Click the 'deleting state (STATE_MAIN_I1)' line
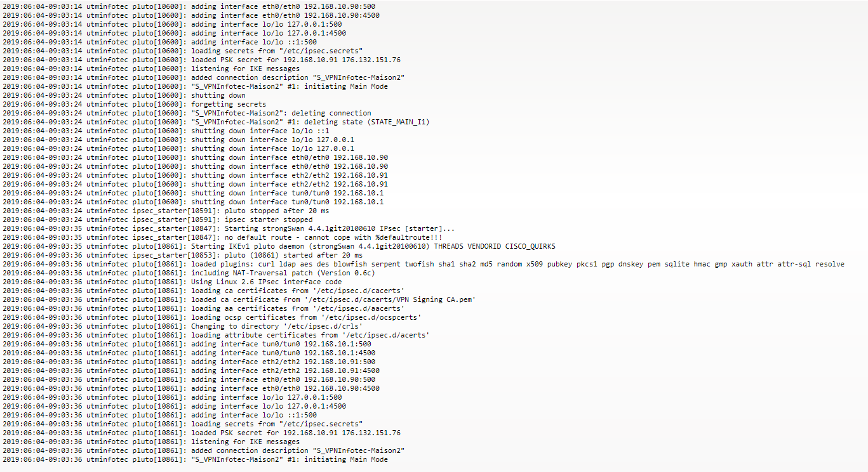Viewport: 868px width, 472px height. 217,122
